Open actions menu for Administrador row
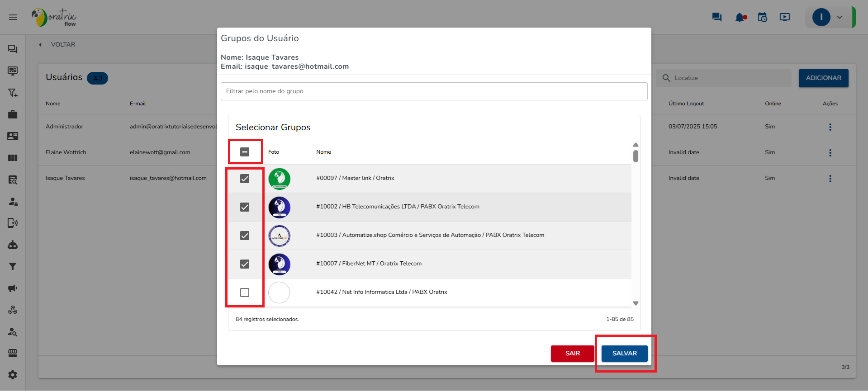The image size is (868, 392). pyautogui.click(x=830, y=127)
